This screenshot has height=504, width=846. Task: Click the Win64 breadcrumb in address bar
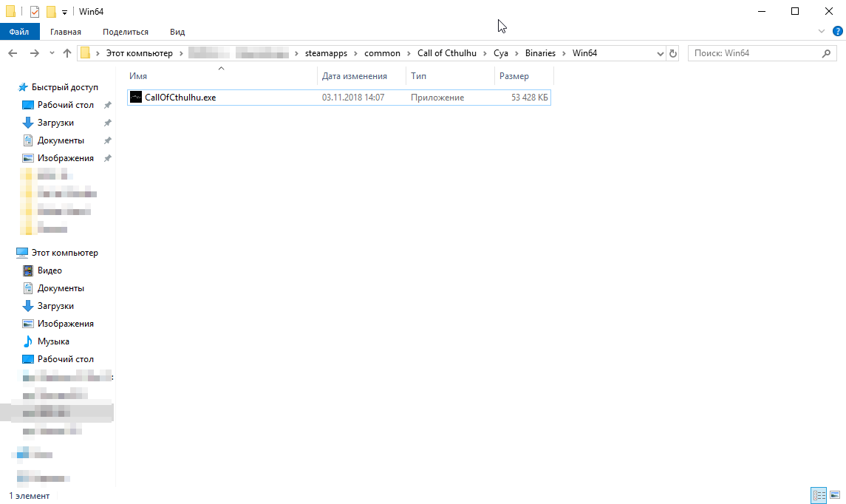pyautogui.click(x=584, y=53)
